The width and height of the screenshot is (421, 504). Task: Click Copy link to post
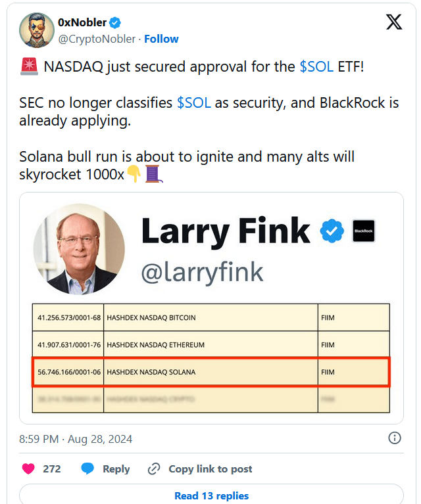point(210,469)
